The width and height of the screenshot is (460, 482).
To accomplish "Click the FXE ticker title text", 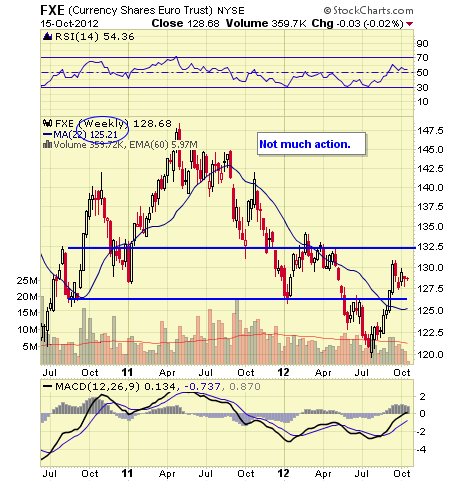I will click(52, 10).
